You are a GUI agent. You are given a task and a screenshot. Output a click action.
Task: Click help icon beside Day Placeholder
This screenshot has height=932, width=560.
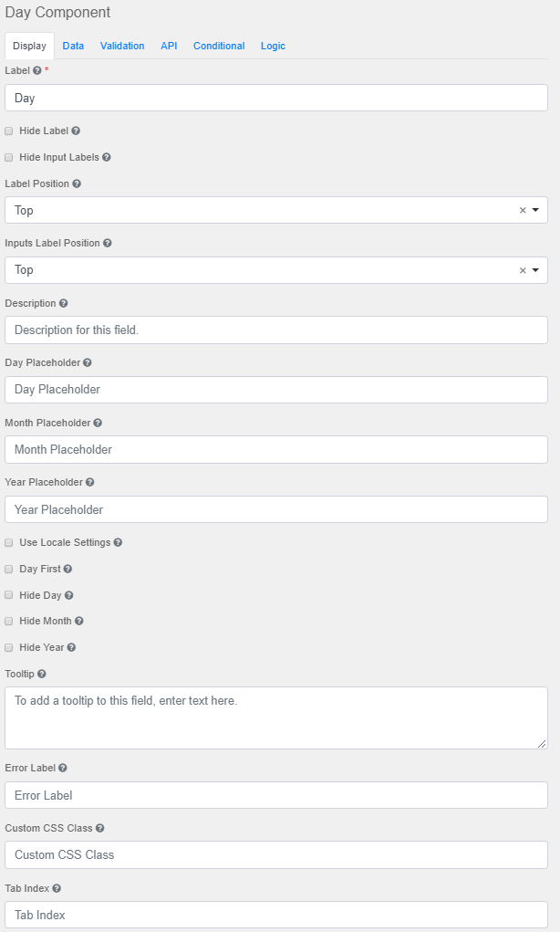pyautogui.click(x=88, y=362)
